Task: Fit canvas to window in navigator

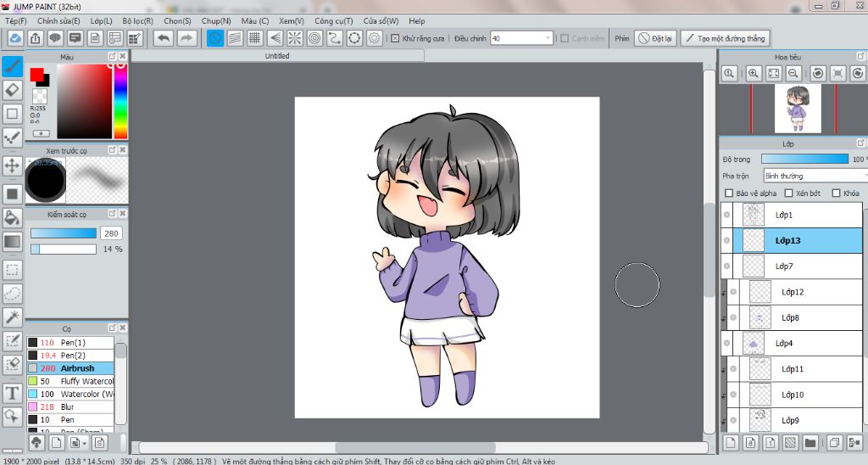Action: [773, 73]
